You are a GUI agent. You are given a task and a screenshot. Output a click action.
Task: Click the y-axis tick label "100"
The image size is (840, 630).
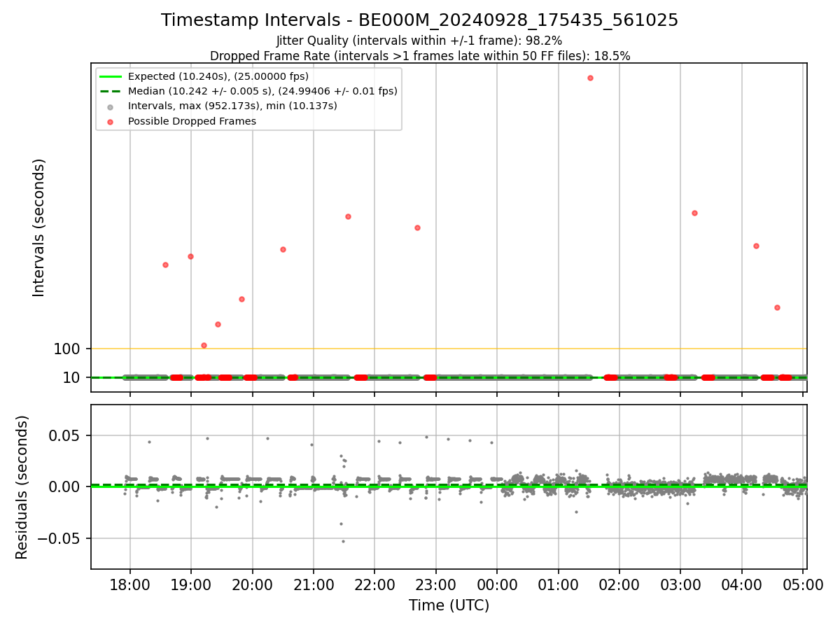point(67,349)
